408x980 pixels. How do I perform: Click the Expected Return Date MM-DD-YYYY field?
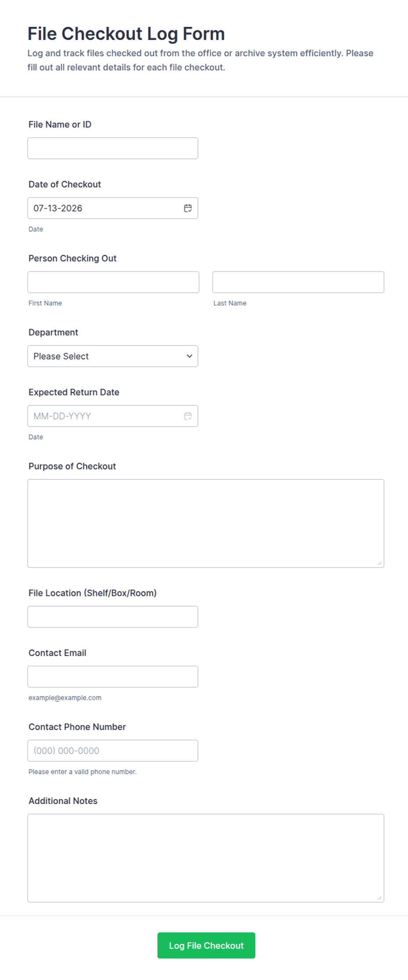[113, 416]
